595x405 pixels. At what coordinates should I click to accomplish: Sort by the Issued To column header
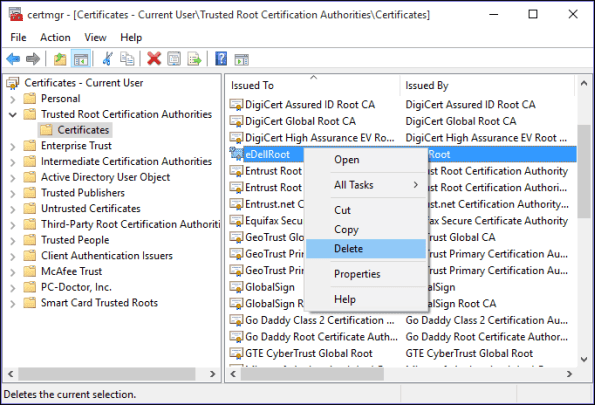(x=313, y=85)
